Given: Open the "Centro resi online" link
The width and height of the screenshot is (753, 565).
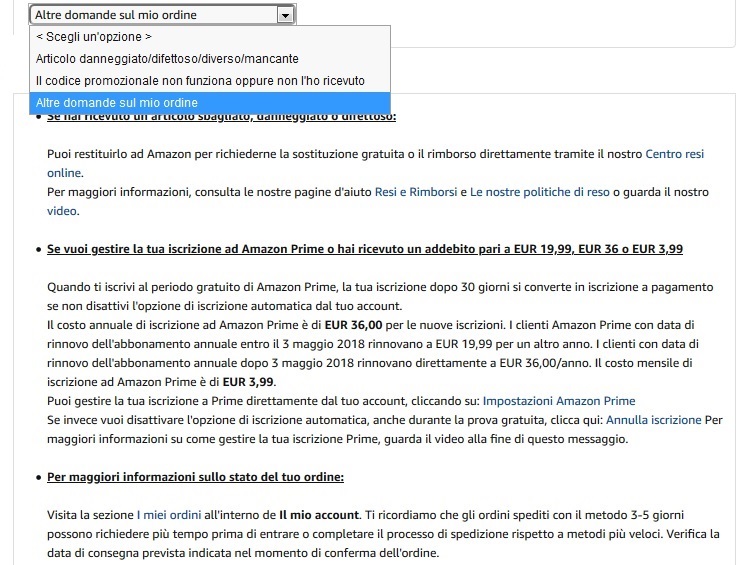Looking at the screenshot, I should click(674, 154).
